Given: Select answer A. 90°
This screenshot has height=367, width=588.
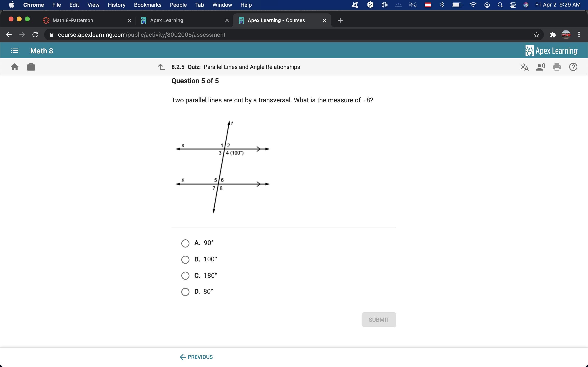Looking at the screenshot, I should point(185,243).
